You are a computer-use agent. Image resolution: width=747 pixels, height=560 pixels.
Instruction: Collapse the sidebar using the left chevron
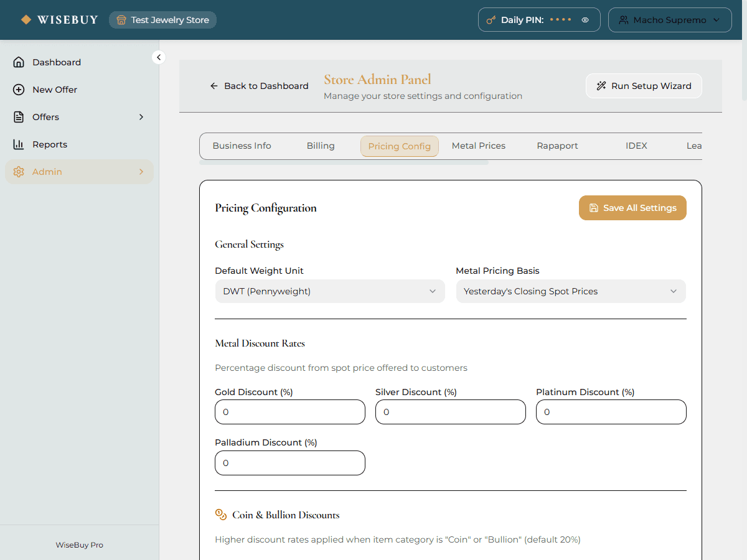coord(159,57)
